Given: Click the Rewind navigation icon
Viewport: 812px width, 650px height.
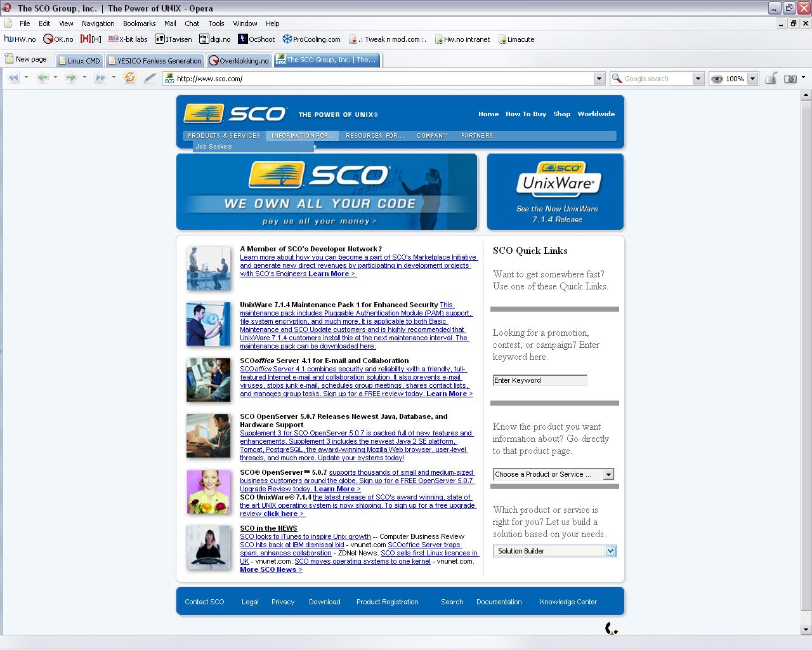Looking at the screenshot, I should click(13, 78).
